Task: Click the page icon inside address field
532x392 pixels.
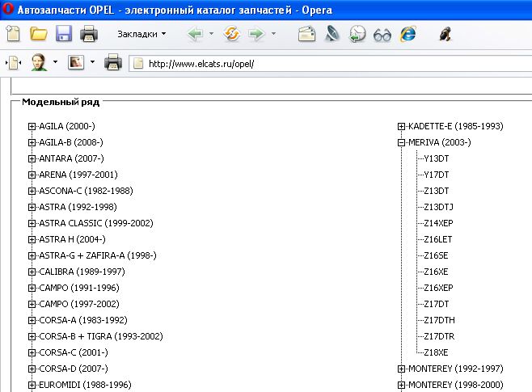Action: coord(138,63)
